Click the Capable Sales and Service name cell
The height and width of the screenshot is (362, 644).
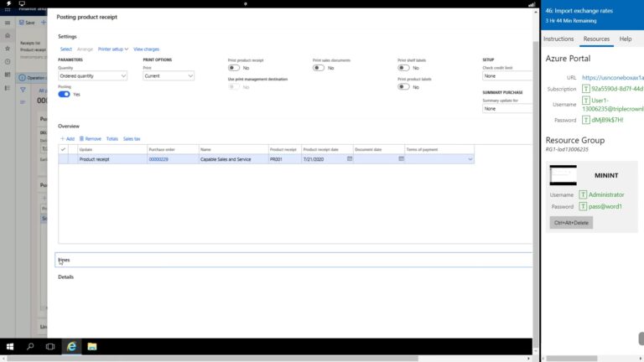233,159
